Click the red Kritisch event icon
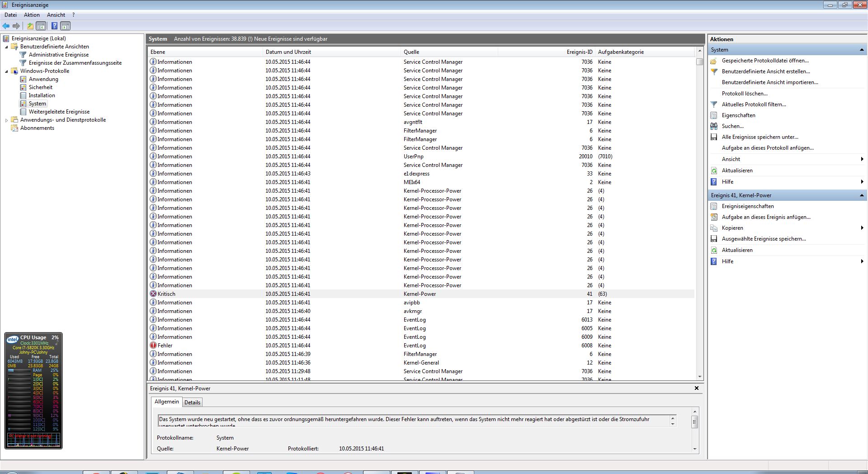This screenshot has width=868, height=474. tap(153, 294)
